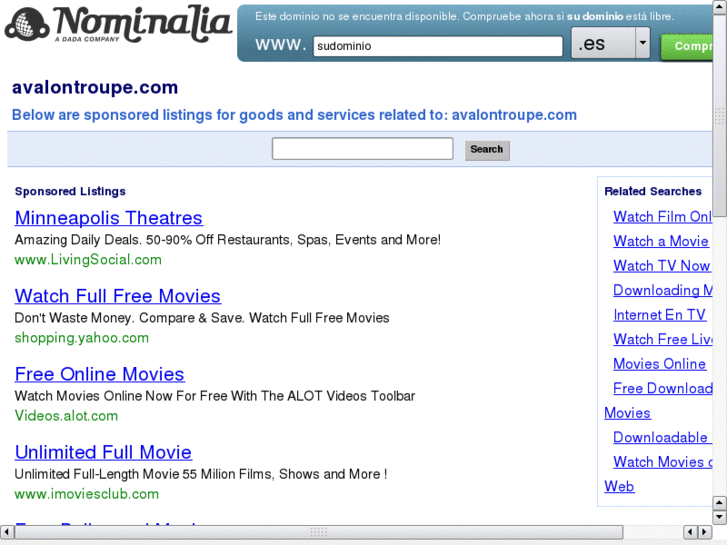Click the vertical scrollbar thumb
Viewport: 727px width, 545px height.
(x=720, y=115)
